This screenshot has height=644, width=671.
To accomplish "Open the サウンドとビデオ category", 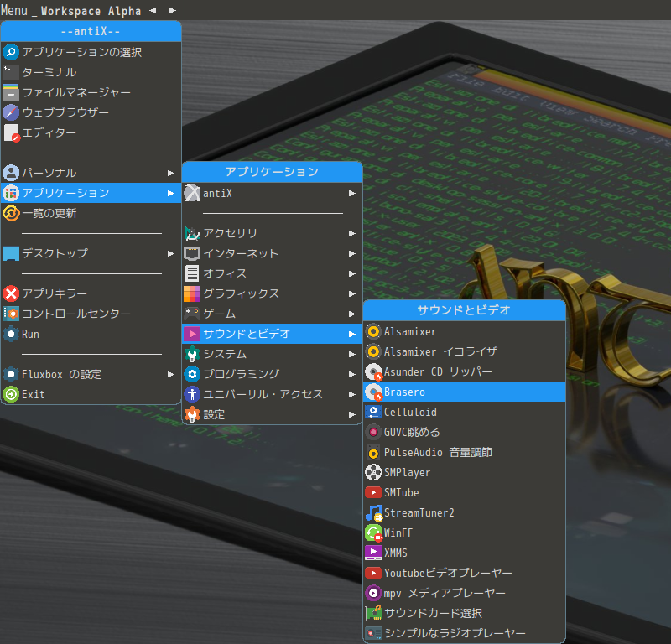I will pyautogui.click(x=272, y=334).
